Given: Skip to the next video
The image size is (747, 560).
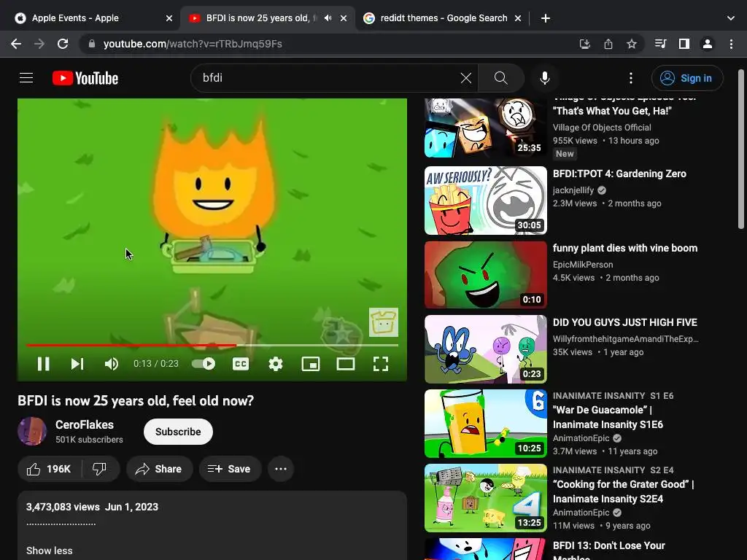Looking at the screenshot, I should pos(77,364).
